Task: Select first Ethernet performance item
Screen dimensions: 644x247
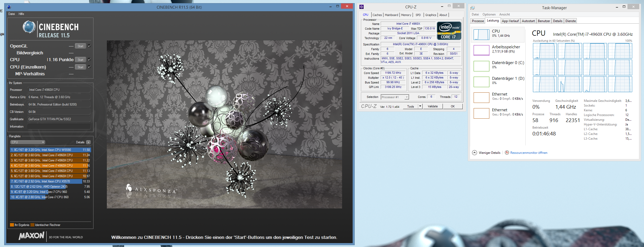Action: click(498, 97)
